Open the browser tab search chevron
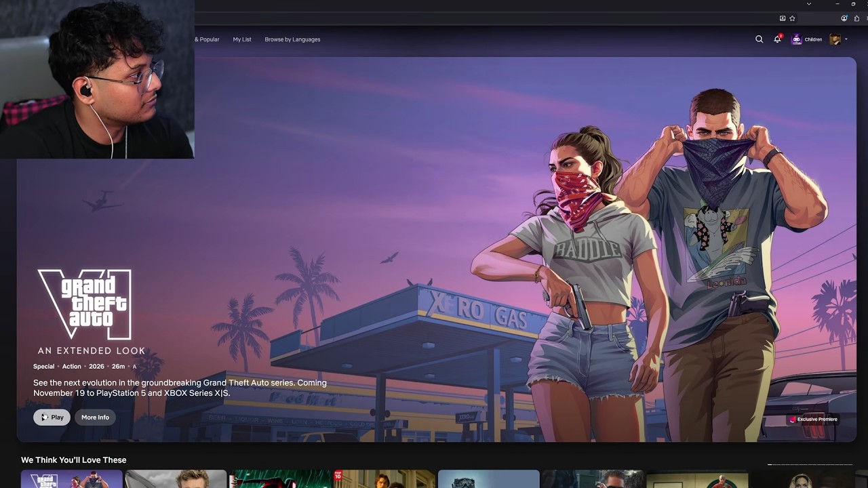The width and height of the screenshot is (868, 488). [x=808, y=4]
